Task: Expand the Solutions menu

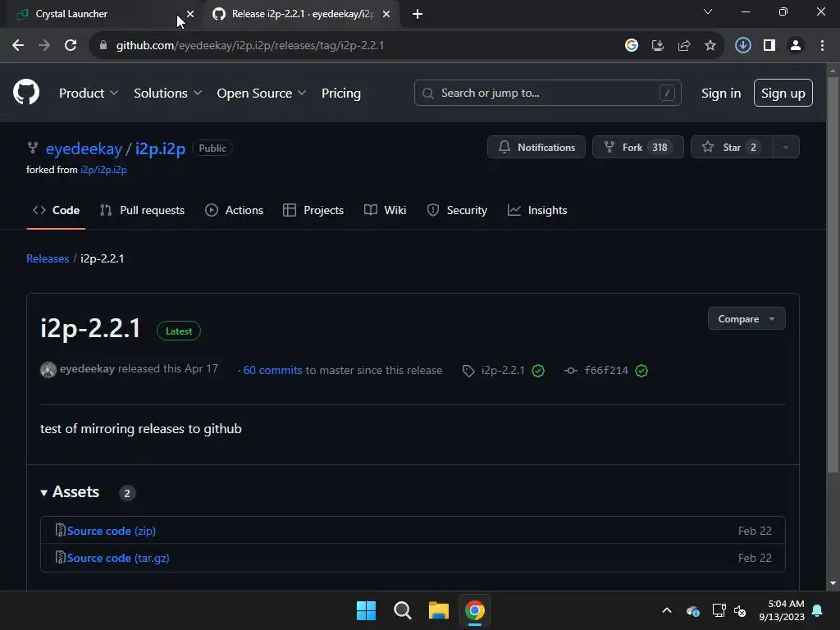Action: [x=167, y=94]
